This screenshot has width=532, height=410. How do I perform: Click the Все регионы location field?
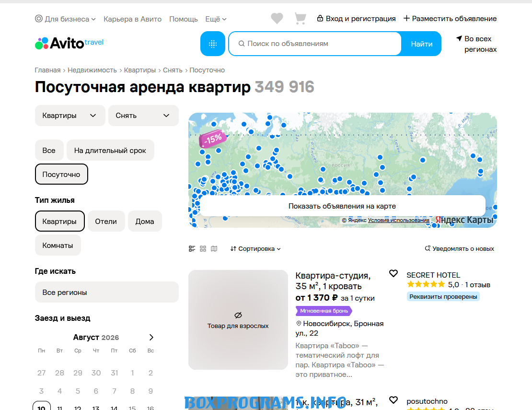coord(106,292)
